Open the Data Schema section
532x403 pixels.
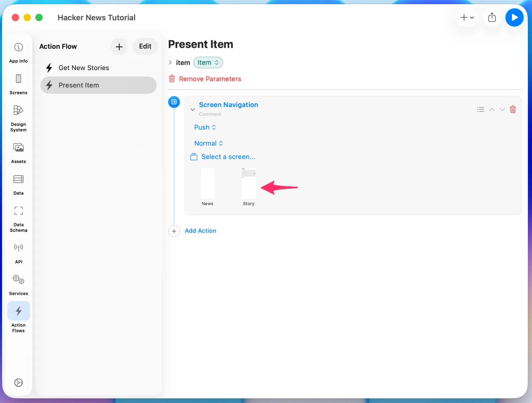tap(18, 218)
